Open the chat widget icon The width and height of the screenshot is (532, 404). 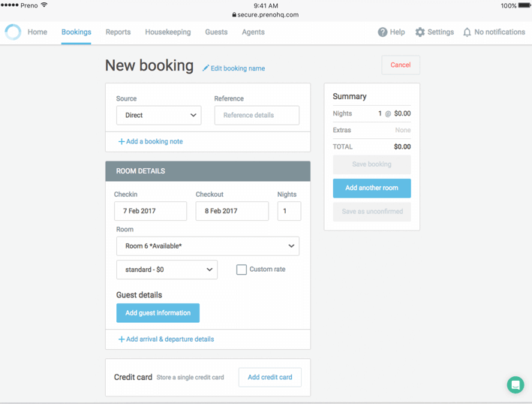tap(515, 384)
